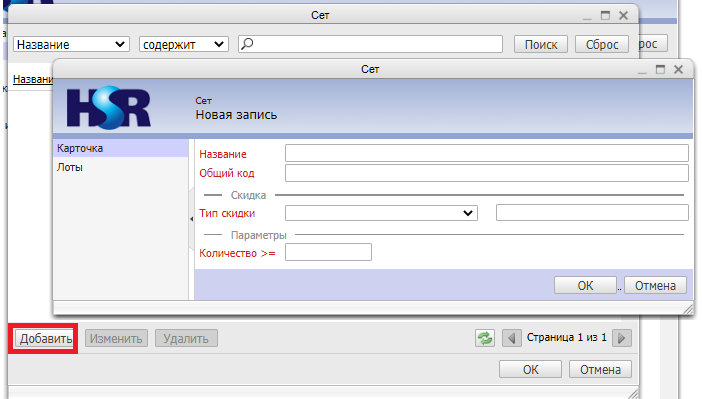Click the Поиск button

point(541,44)
